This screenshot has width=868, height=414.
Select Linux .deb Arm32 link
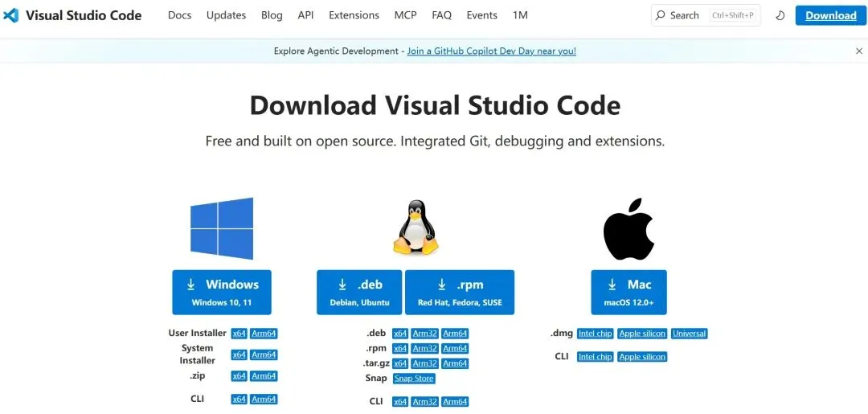425,333
